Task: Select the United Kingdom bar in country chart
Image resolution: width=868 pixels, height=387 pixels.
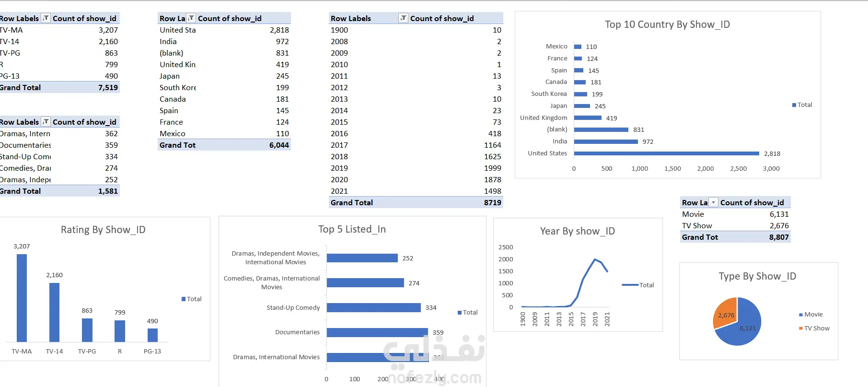Action: click(588, 118)
